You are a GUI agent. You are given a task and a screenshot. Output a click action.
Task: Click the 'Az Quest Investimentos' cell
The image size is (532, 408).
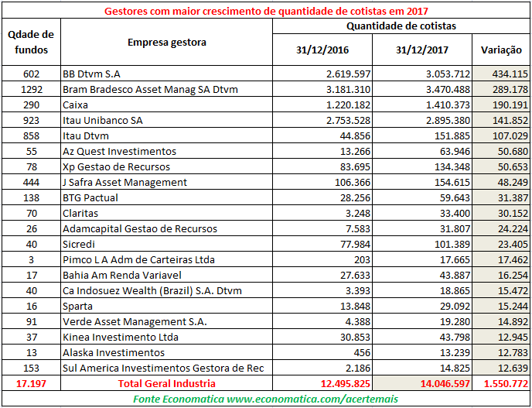tap(166, 151)
